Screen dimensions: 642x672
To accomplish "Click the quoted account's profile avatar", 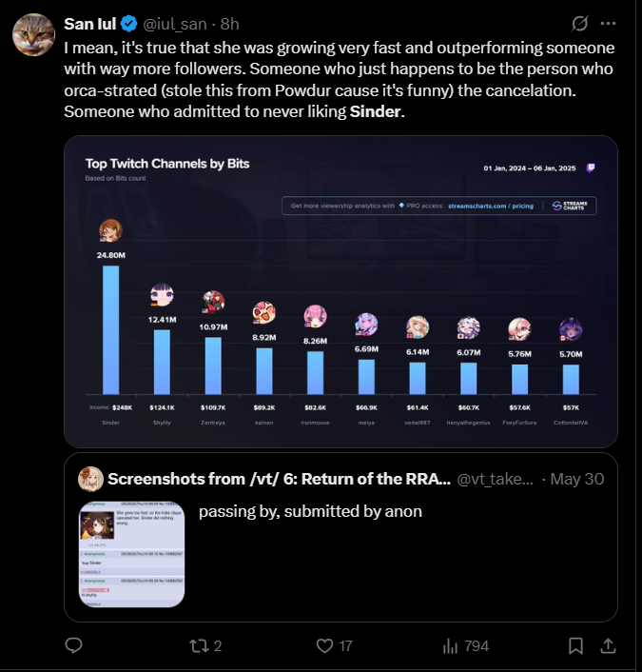I will click(91, 479).
